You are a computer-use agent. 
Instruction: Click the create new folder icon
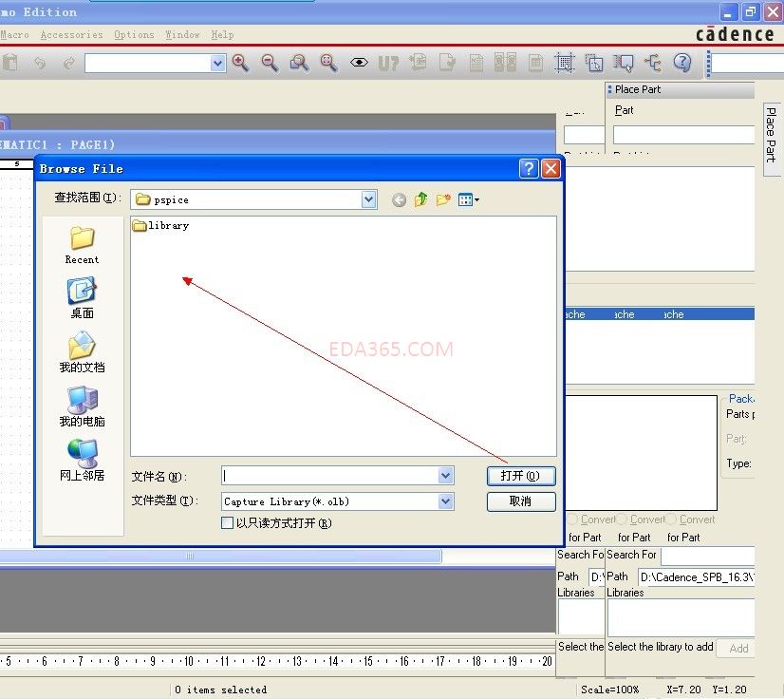tap(443, 199)
